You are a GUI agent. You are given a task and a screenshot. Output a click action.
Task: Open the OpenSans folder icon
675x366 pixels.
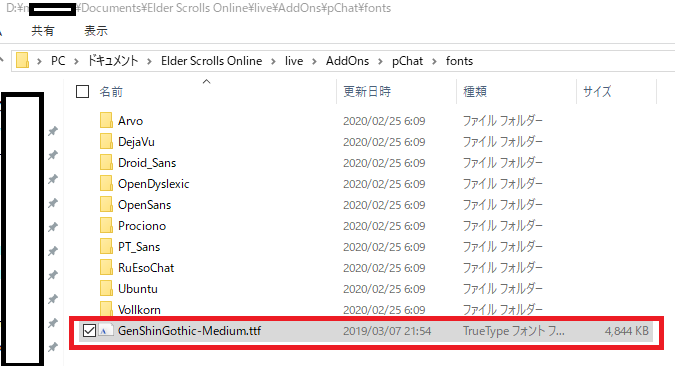(x=106, y=205)
